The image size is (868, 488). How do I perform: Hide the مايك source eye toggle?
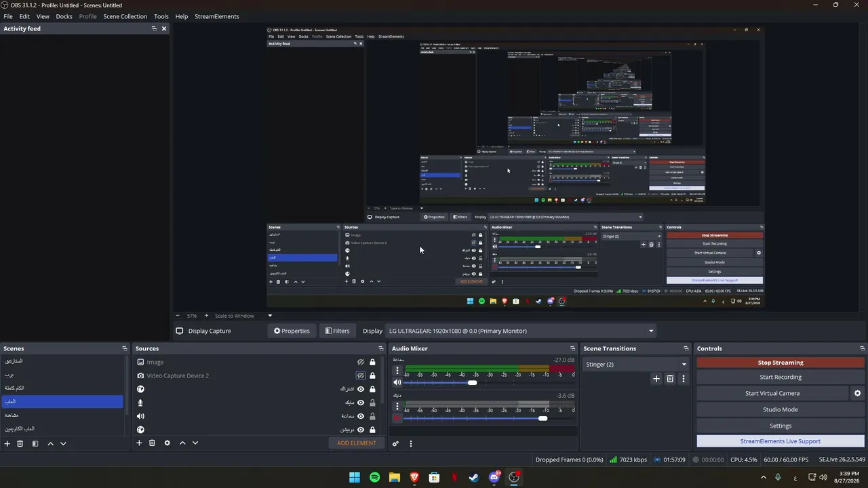[361, 403]
